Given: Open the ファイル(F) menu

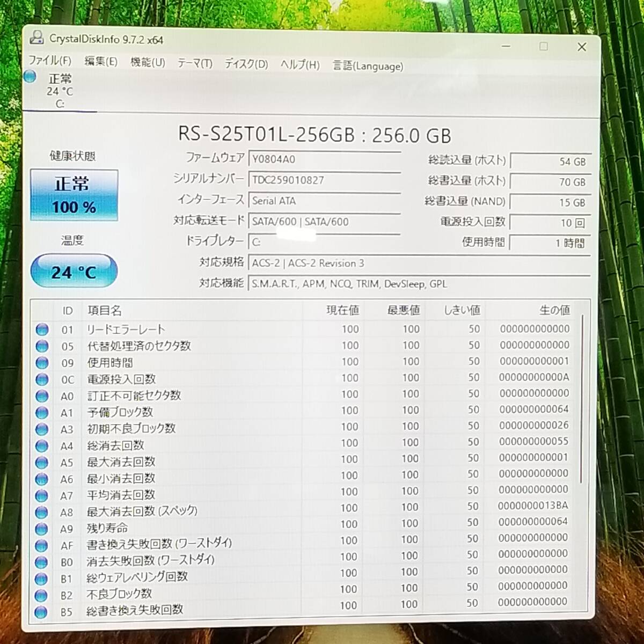Looking at the screenshot, I should pos(49,60).
